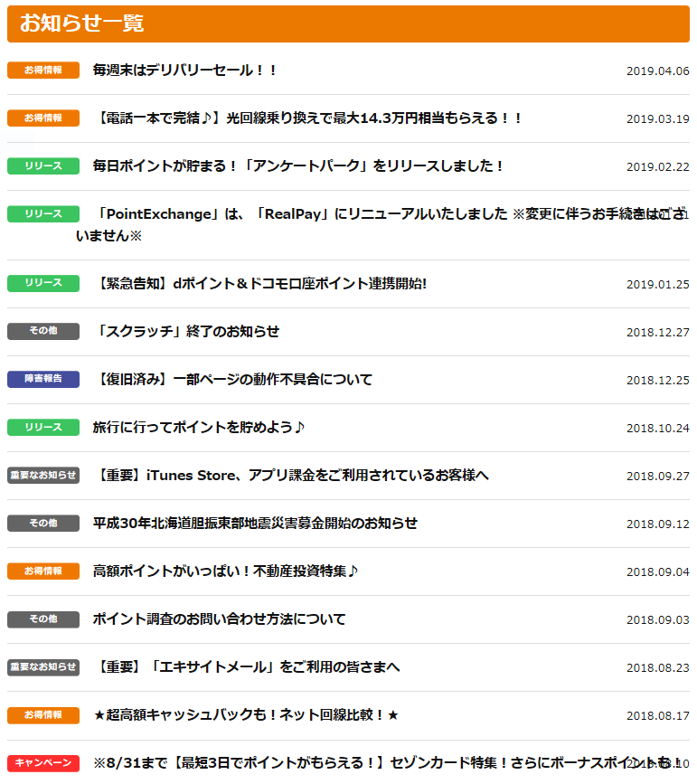Click the date 2018.08.23
This screenshot has width=697, height=784.
(x=658, y=668)
